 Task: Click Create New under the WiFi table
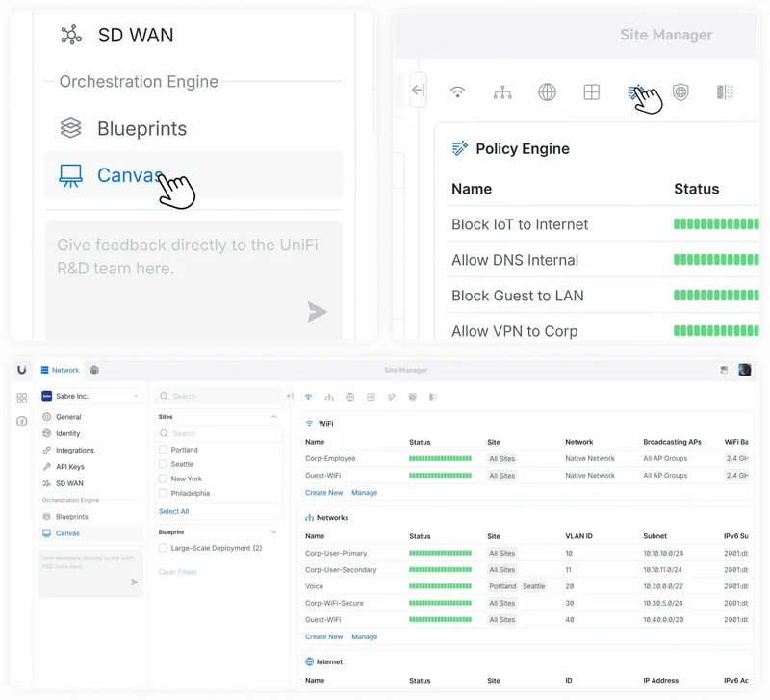point(324,493)
